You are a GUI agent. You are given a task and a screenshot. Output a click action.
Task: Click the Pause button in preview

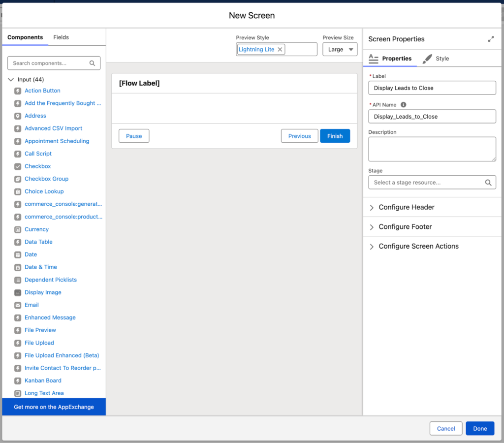coord(134,136)
